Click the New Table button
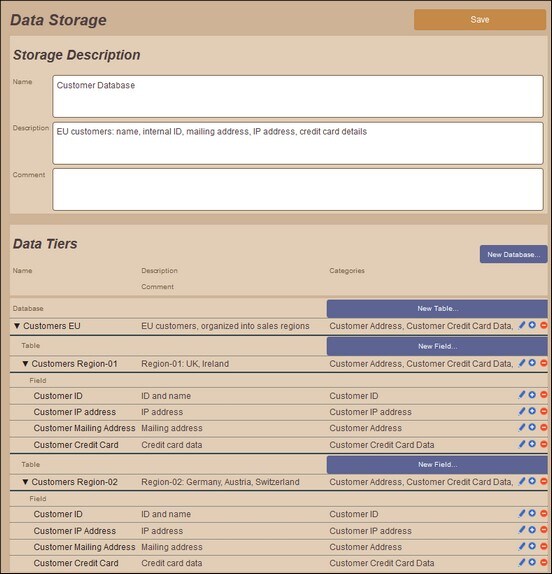The height and width of the screenshot is (574, 552). [x=437, y=309]
